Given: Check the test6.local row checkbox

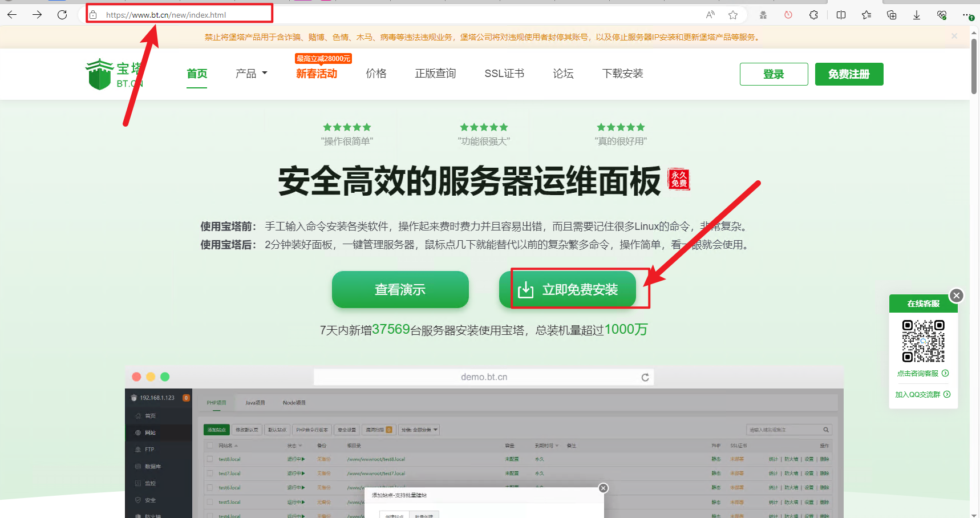Looking at the screenshot, I should pos(210,487).
